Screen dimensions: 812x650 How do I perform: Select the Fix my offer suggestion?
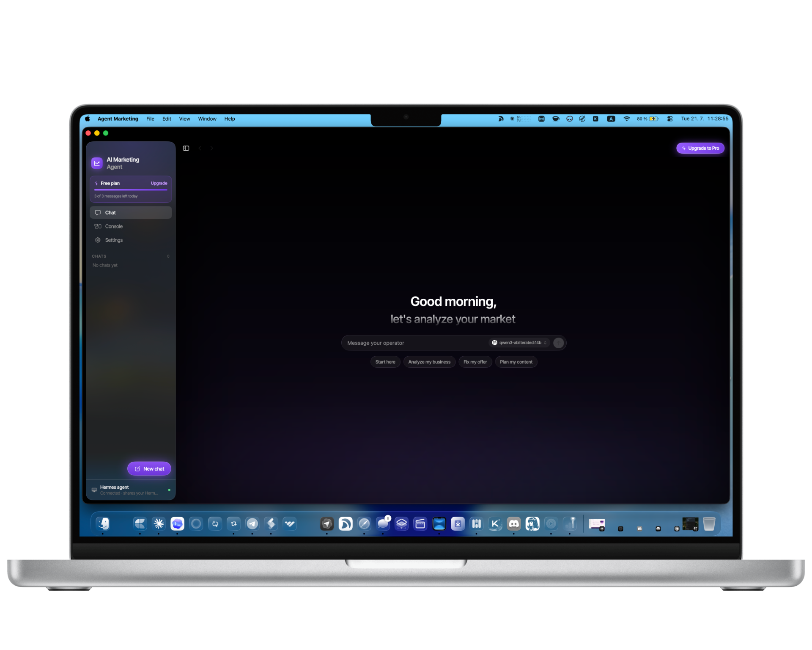point(475,362)
